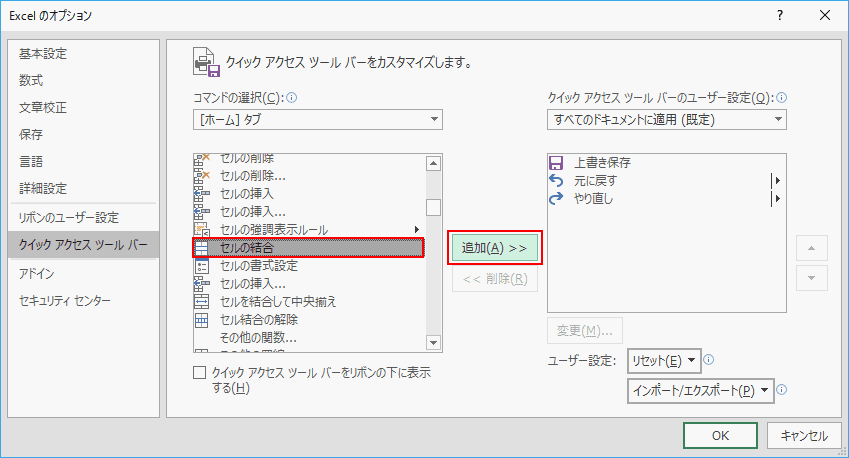Click the toolbar customize header icon
This screenshot has height=458, width=849.
tap(207, 62)
